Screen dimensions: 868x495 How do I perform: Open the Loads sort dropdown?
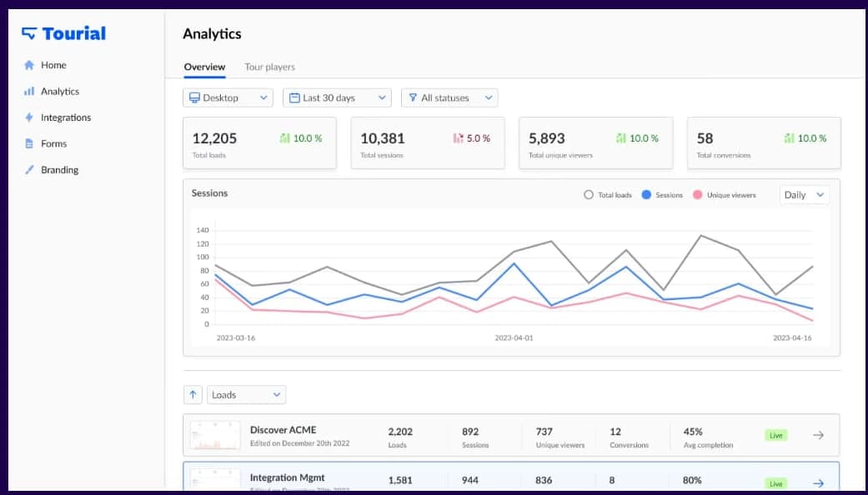point(245,394)
